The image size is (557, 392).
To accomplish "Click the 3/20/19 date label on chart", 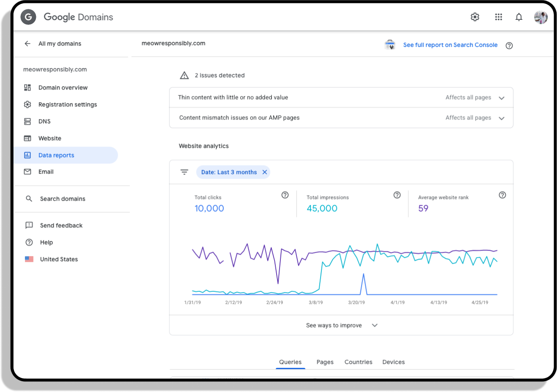I will click(356, 302).
